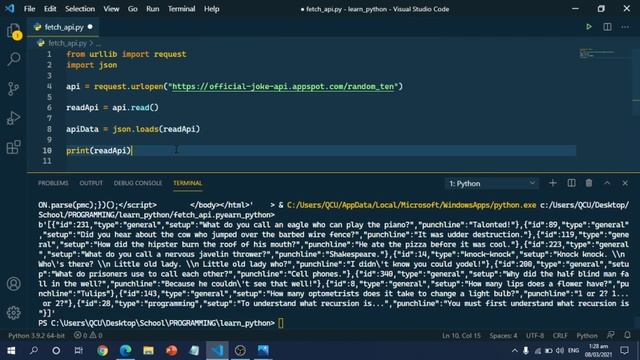Screen dimensions: 640x360
Task: Split the terminal panel
Action: point(571,183)
